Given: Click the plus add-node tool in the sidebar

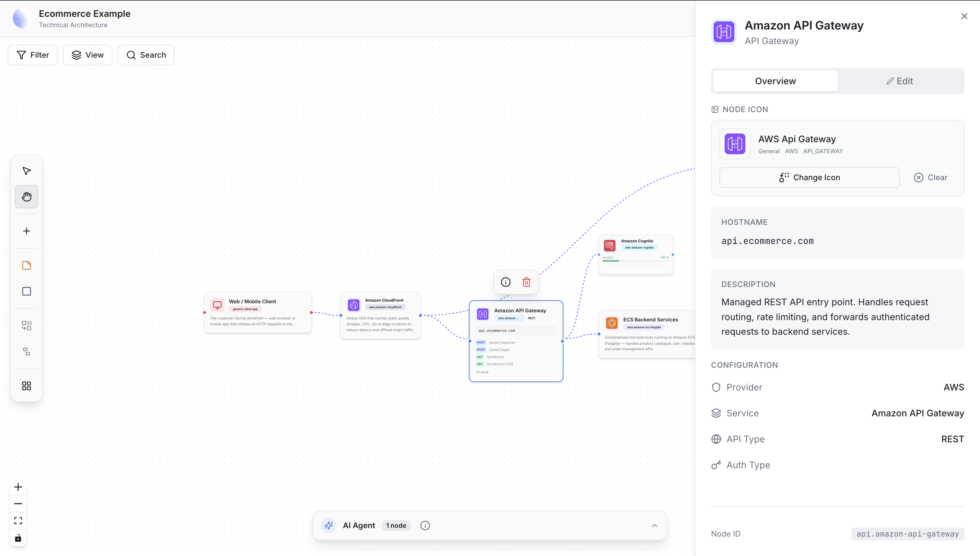Looking at the screenshot, I should pyautogui.click(x=26, y=231).
